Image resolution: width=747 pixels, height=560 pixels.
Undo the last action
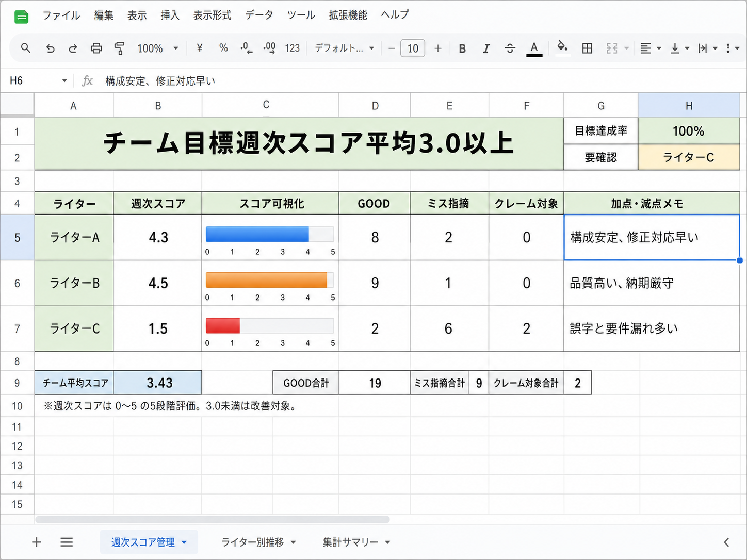click(x=50, y=48)
